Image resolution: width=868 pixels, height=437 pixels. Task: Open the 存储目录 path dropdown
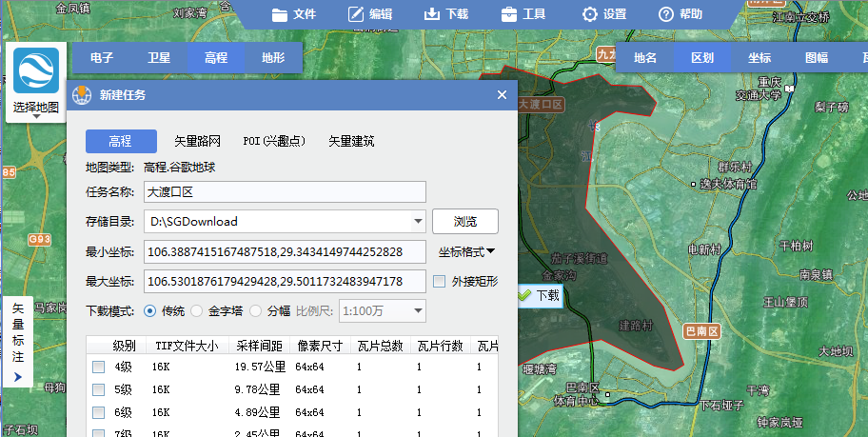click(x=418, y=222)
